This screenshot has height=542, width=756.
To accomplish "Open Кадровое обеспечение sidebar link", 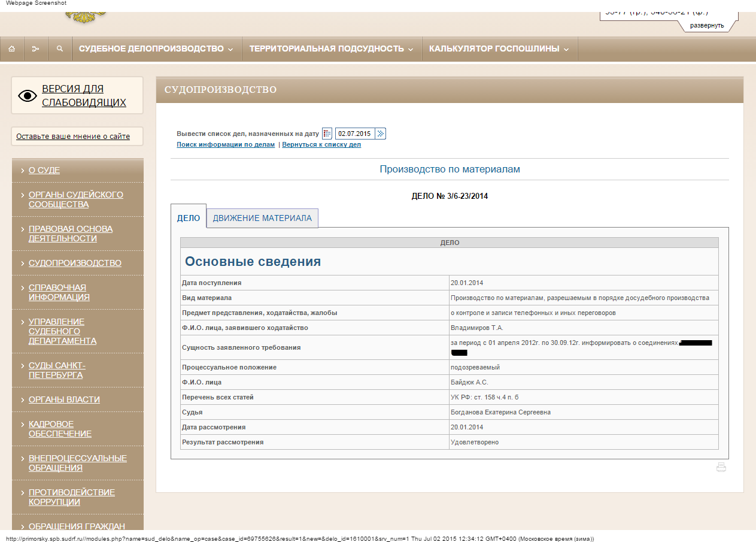I will (x=60, y=429).
